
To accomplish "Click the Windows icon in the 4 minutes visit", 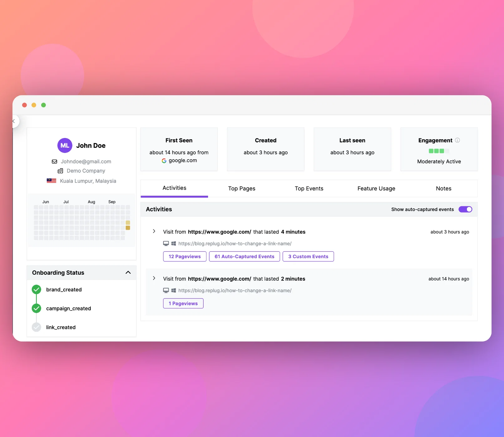I will pos(174,243).
